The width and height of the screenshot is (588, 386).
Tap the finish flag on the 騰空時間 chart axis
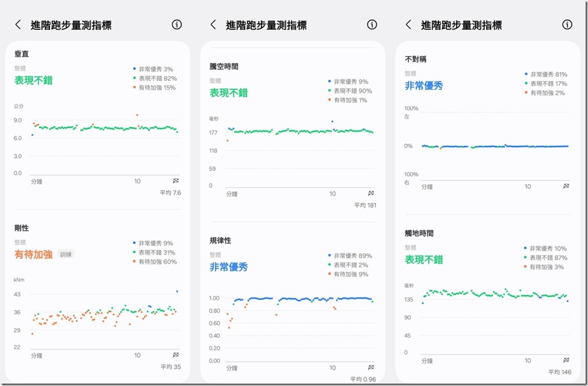coord(371,193)
